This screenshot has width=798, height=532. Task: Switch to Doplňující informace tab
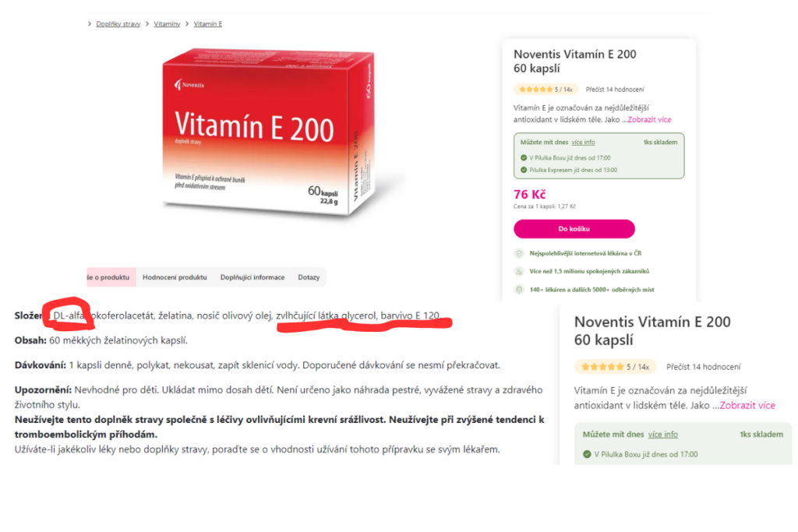pyautogui.click(x=252, y=277)
